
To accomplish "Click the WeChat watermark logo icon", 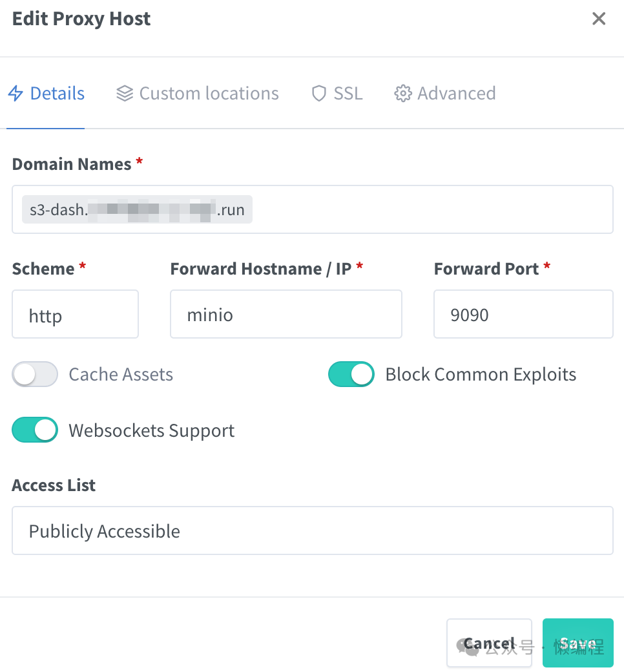I will [468, 647].
